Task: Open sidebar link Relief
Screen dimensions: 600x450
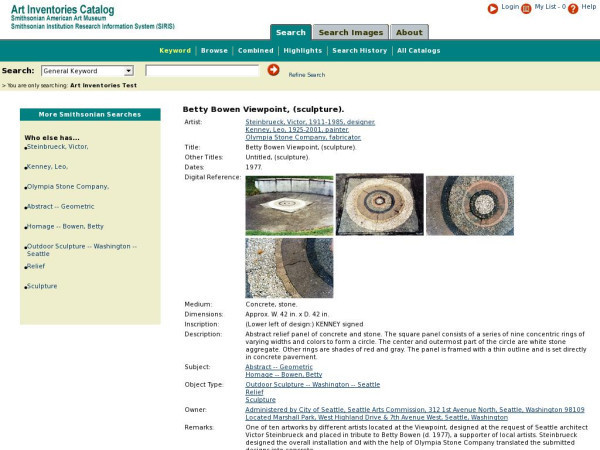Action: click(36, 266)
